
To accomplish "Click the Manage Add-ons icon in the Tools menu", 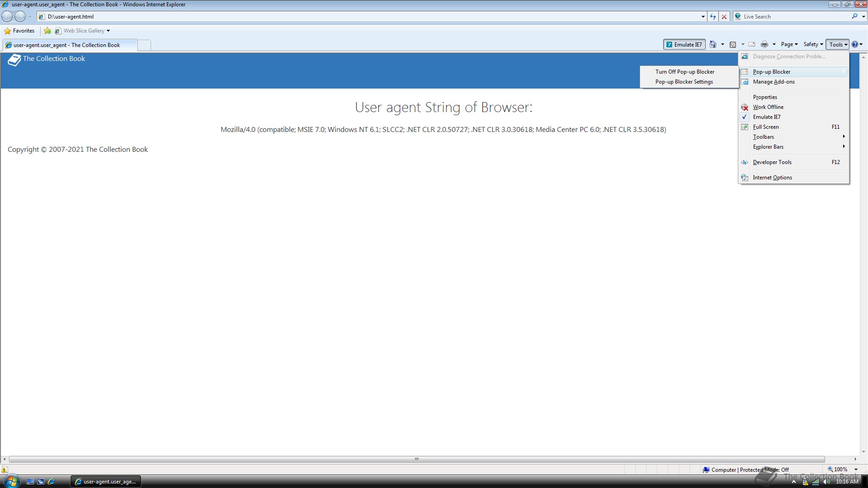I will pyautogui.click(x=745, y=82).
